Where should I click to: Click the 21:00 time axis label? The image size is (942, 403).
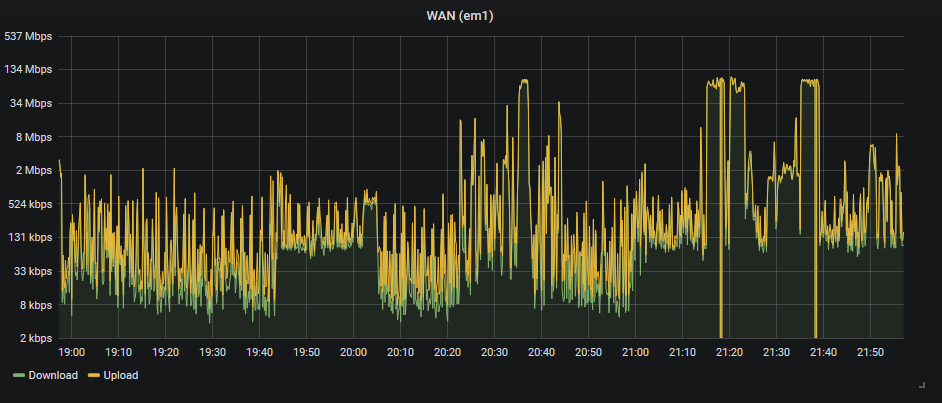[635, 353]
